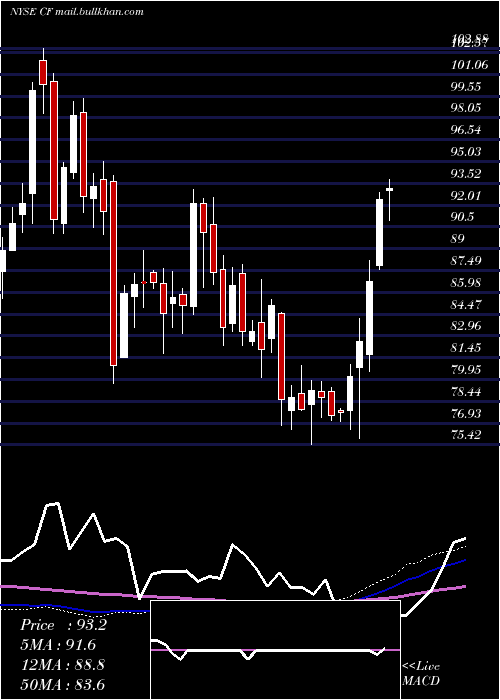Select the 96.54 price axis label

point(466,130)
